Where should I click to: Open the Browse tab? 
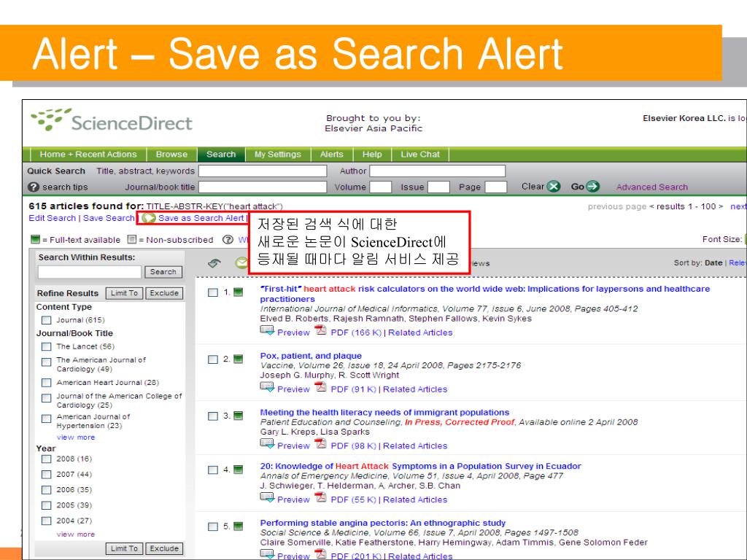coord(171,155)
